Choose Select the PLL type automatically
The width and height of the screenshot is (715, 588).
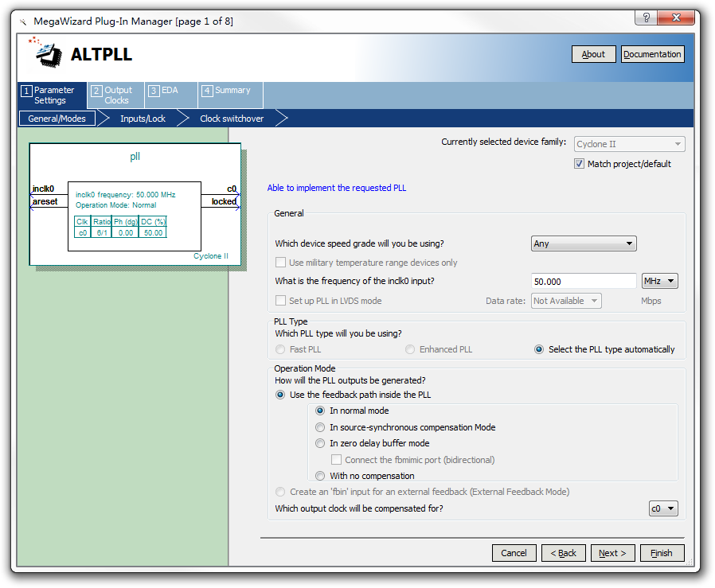click(539, 349)
